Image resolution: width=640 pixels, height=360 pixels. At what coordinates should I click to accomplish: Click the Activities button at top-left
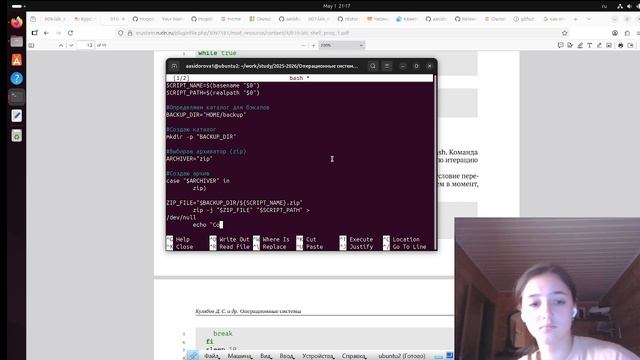pyautogui.click(x=18, y=6)
